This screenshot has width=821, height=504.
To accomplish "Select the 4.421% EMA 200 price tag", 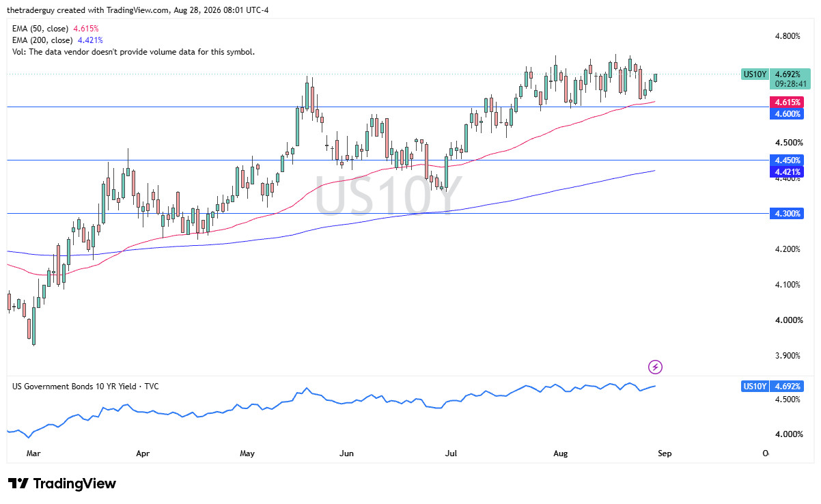I will [787, 171].
